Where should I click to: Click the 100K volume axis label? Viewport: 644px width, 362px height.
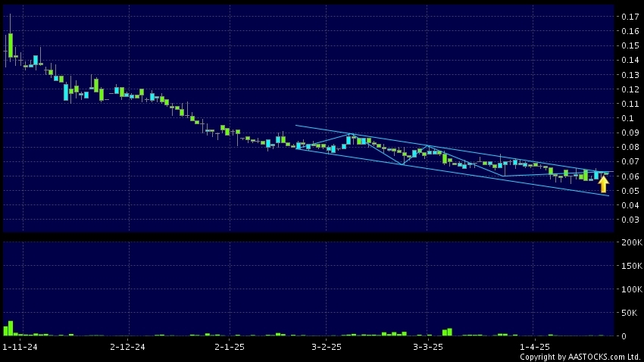[x=632, y=289]
